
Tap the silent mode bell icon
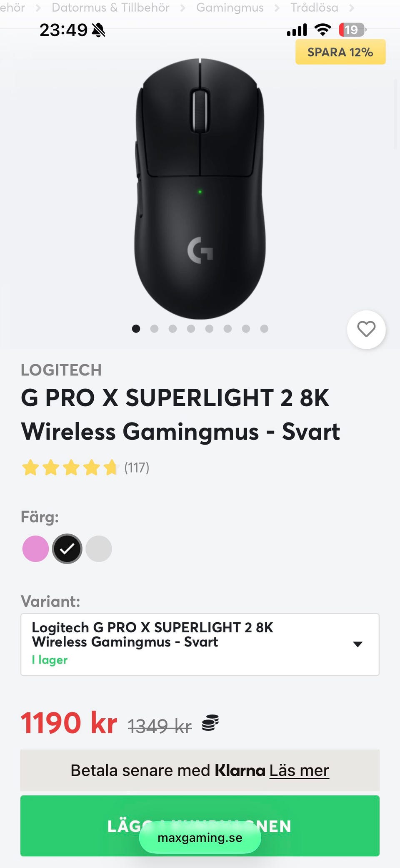point(99,30)
